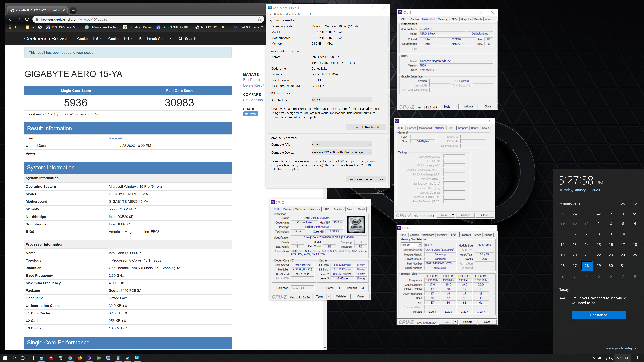Screen dimensions: 644x362
Task: Open ROG RAMPAGE V E bookmark
Action: click(63, 27)
